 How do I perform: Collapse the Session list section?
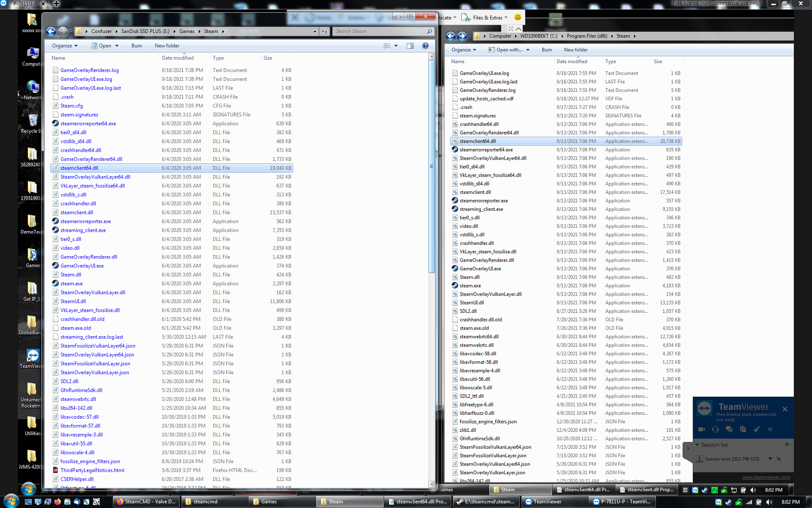point(697,445)
